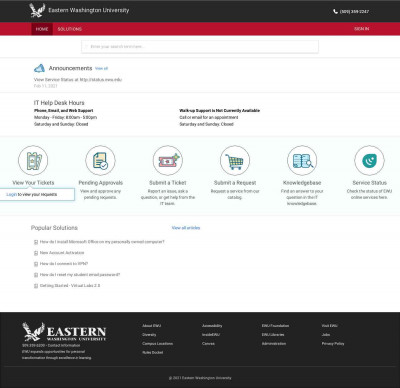Click the Announcements megaphone icon
Viewport: 400px width, 388px height.
[39, 68]
